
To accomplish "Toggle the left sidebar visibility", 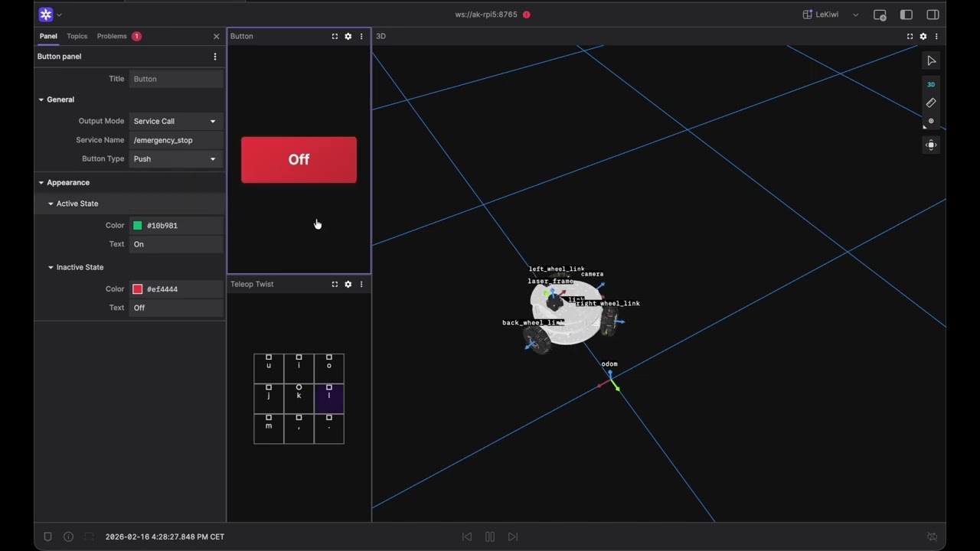I will 906,15.
